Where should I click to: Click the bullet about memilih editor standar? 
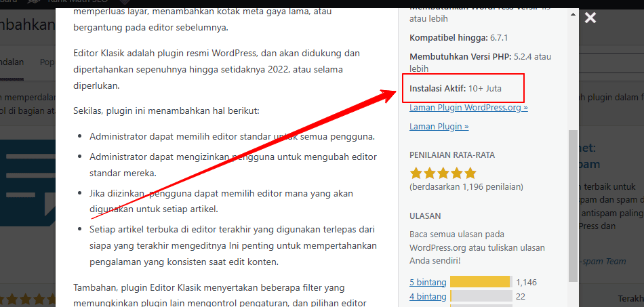[232, 137]
